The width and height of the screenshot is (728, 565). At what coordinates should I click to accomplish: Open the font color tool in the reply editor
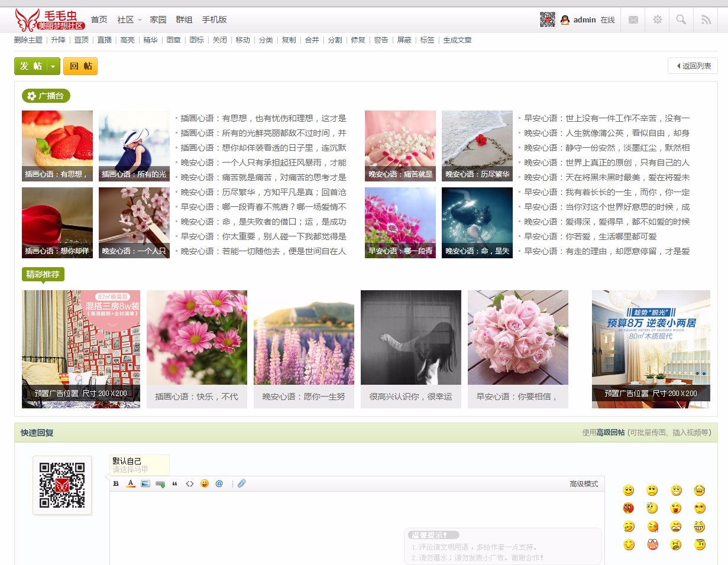(131, 483)
